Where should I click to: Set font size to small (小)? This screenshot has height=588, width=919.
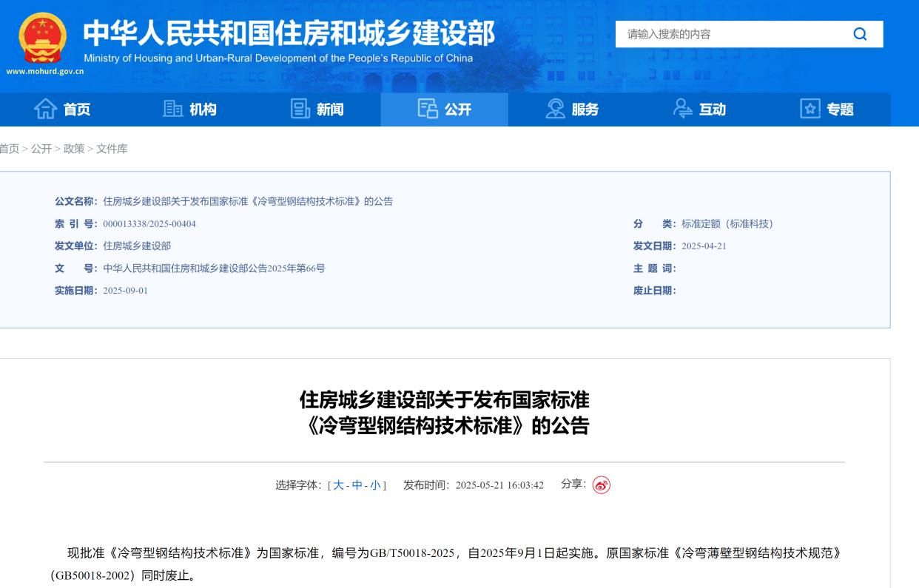coord(375,485)
